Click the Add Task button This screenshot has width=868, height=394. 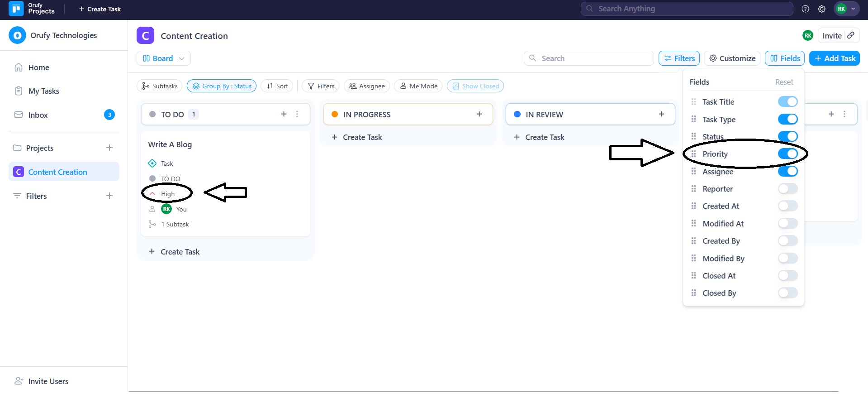click(834, 58)
